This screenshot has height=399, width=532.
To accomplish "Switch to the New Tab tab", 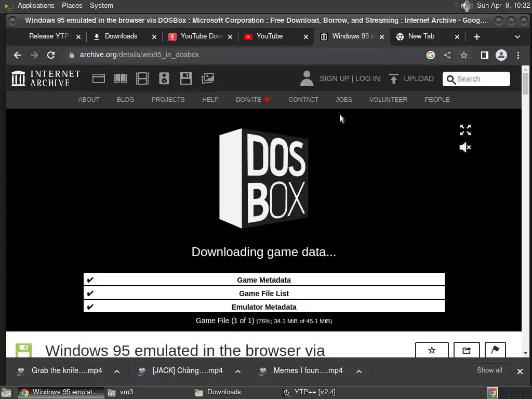I will coord(421,36).
